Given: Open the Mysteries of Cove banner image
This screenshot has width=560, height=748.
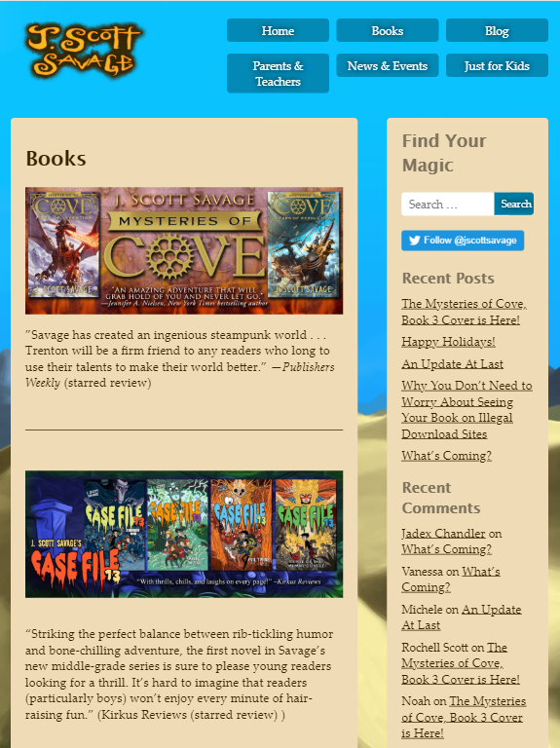Looking at the screenshot, I should pos(184,250).
